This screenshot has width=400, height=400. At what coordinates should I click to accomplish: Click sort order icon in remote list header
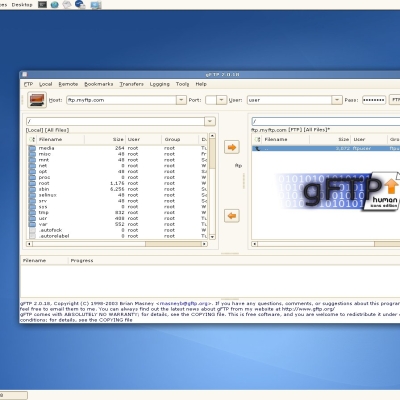[257, 139]
